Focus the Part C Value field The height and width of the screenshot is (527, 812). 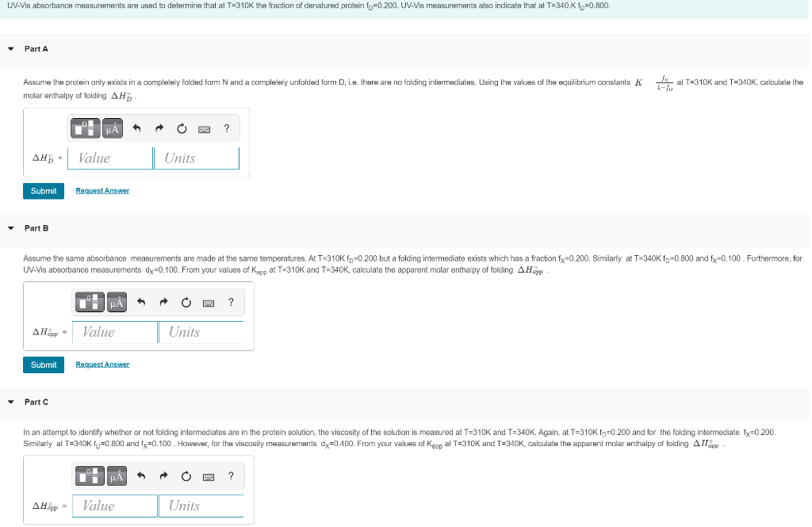click(115, 506)
